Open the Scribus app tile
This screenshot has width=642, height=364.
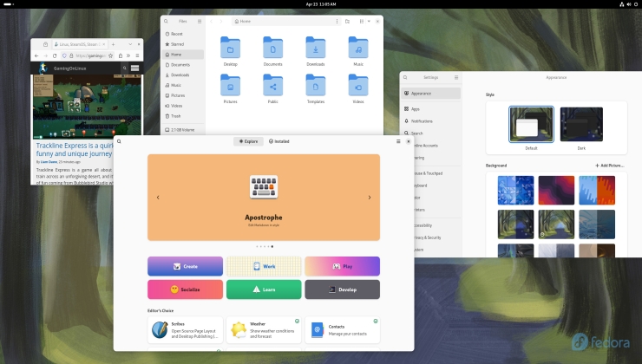(186, 329)
